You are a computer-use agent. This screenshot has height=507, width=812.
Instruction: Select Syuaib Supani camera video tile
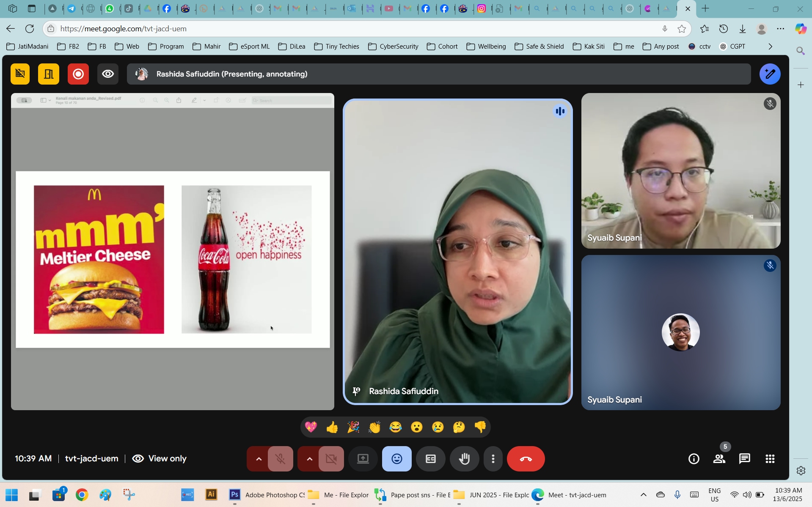tap(681, 171)
